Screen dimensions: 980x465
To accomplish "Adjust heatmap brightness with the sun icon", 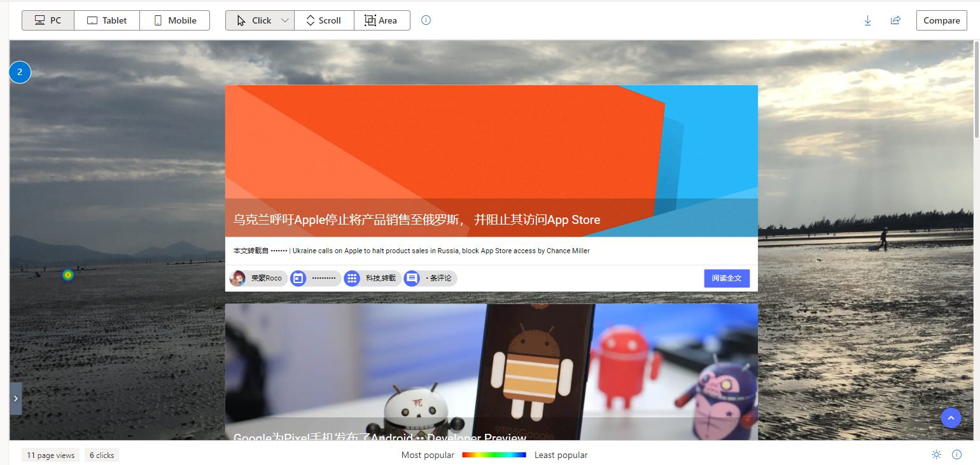I will pyautogui.click(x=936, y=454).
